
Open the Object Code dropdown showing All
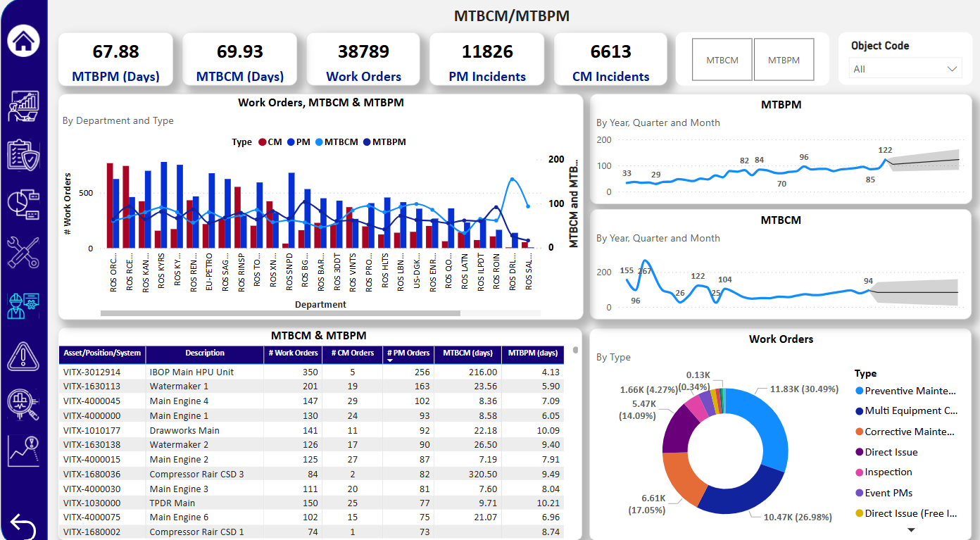coord(905,68)
